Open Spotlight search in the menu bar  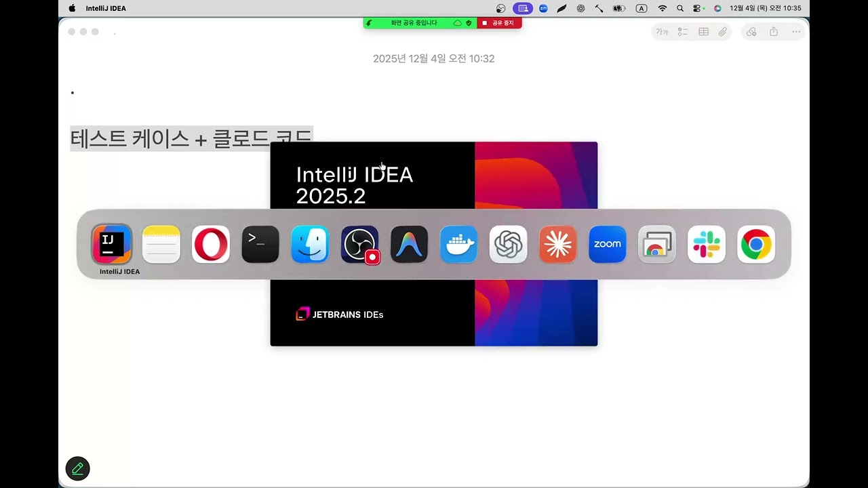680,8
